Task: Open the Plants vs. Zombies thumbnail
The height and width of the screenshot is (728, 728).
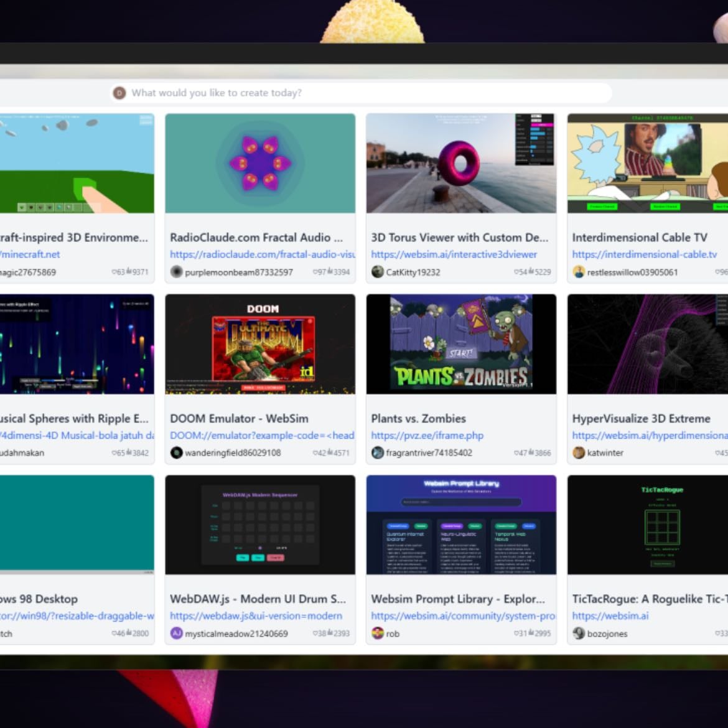Action: point(461,344)
